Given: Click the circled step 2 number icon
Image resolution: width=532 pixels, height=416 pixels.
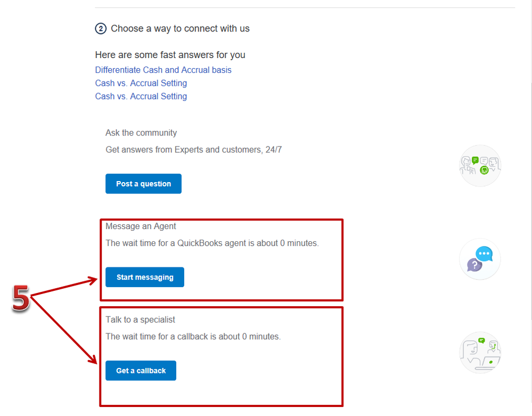Looking at the screenshot, I should coord(101,29).
